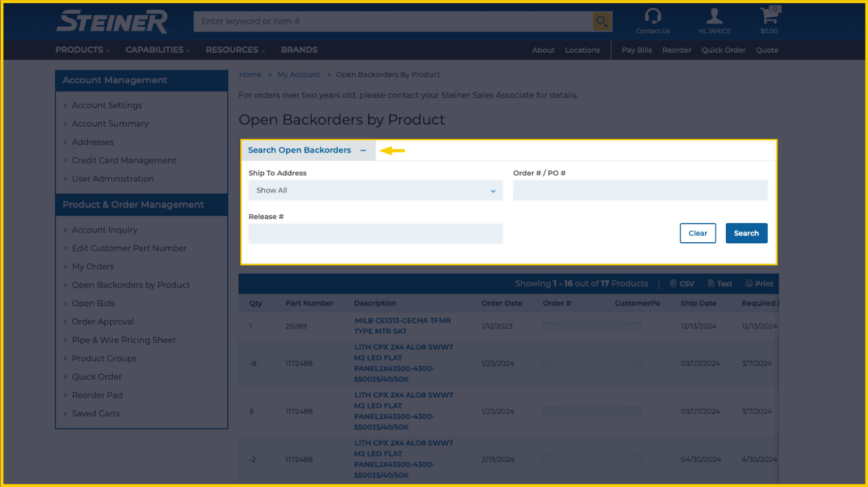Image resolution: width=868 pixels, height=487 pixels.
Task: Open Locations page
Action: pyautogui.click(x=582, y=50)
